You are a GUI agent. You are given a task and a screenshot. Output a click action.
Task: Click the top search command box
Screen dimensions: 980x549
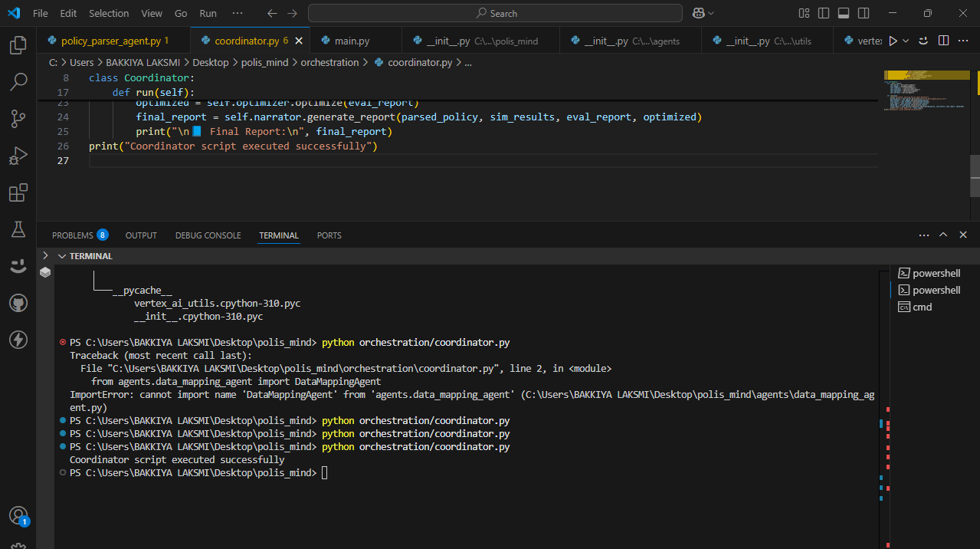(495, 13)
